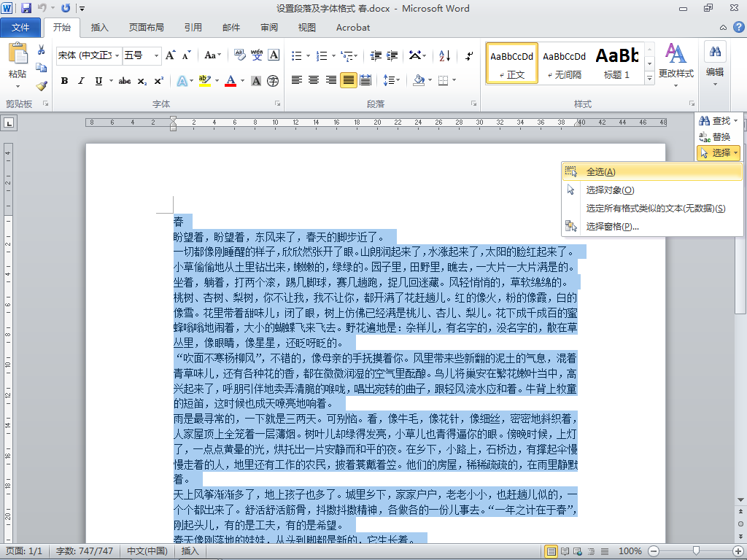The width and height of the screenshot is (747, 560).
Task: Toggle Underline formatting
Action: point(98,81)
